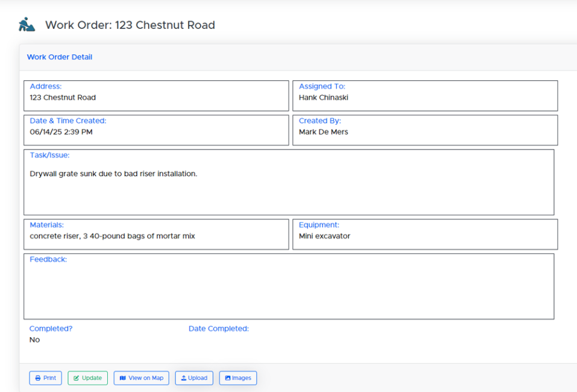Click the upload arrow icon

184,378
